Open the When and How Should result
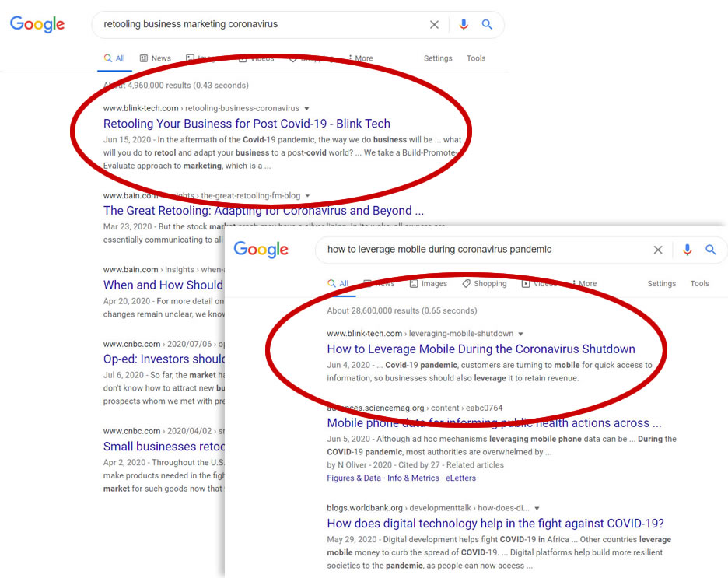The image size is (728, 578). coord(163,285)
